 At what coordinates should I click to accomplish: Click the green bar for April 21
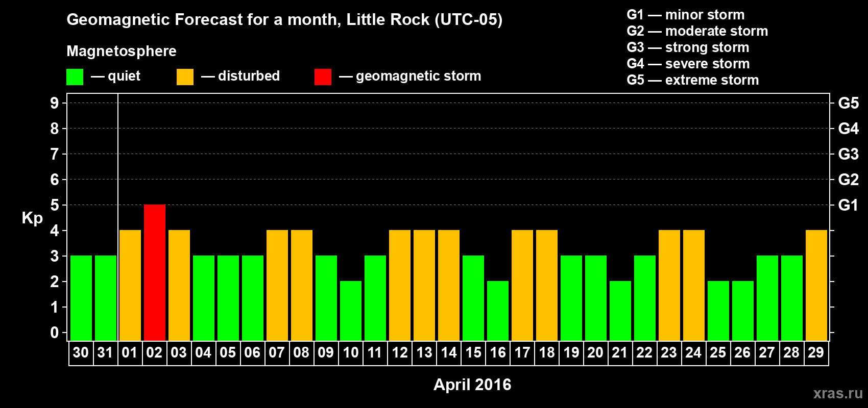pos(620,311)
